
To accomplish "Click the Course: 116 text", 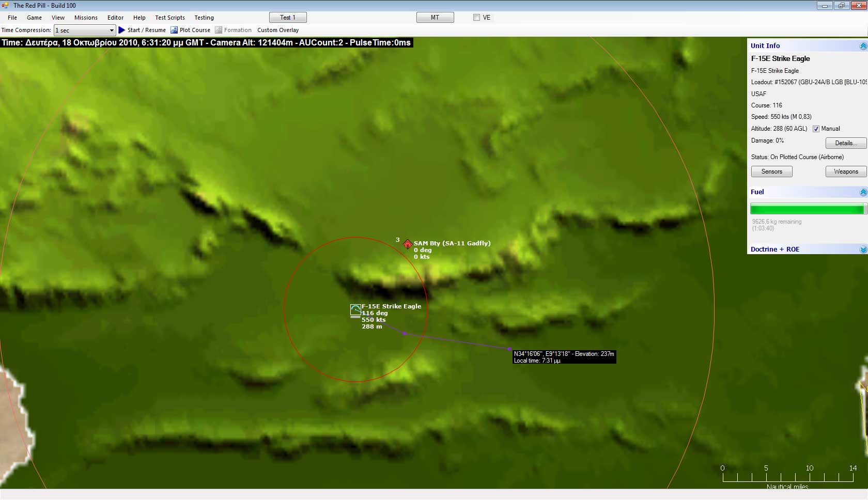I will pos(767,105).
